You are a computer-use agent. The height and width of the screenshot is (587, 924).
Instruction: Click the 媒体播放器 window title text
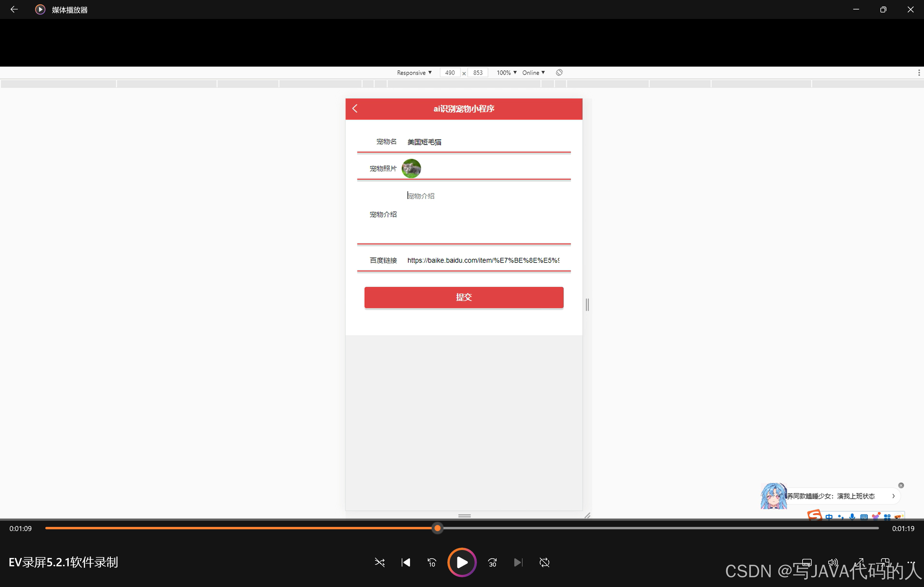click(69, 10)
